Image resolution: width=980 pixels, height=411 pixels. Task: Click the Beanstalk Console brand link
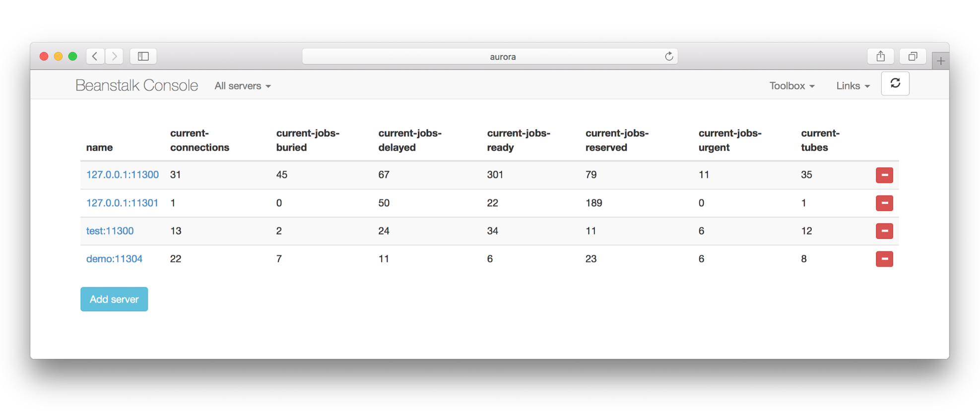point(136,85)
